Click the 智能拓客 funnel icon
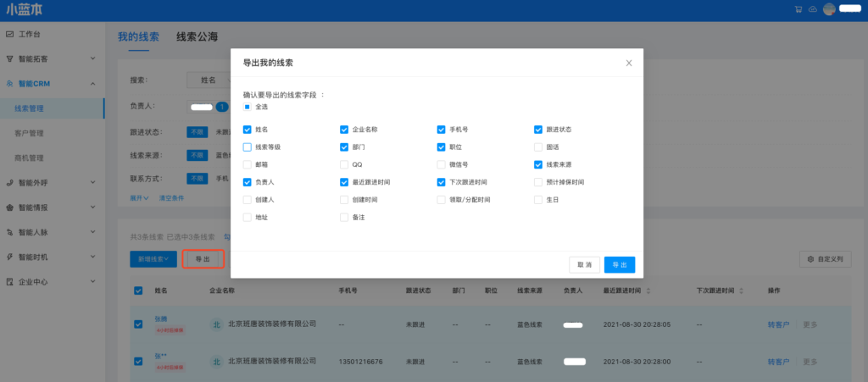The image size is (868, 382). point(9,59)
